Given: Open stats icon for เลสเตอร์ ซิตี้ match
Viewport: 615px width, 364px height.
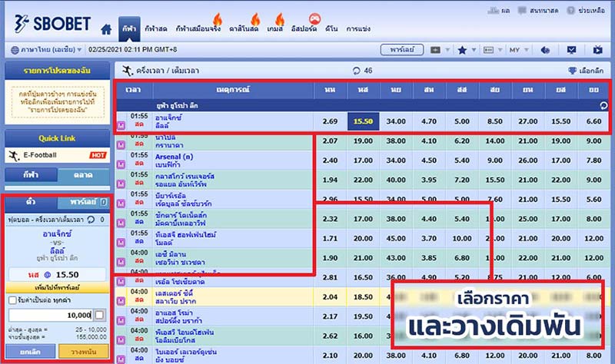Looking at the screenshot, I should 121,301.
